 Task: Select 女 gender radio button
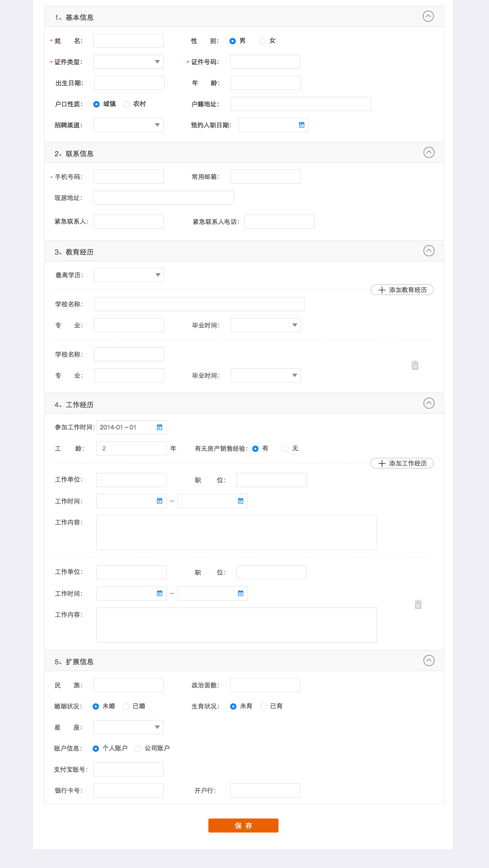tap(263, 41)
